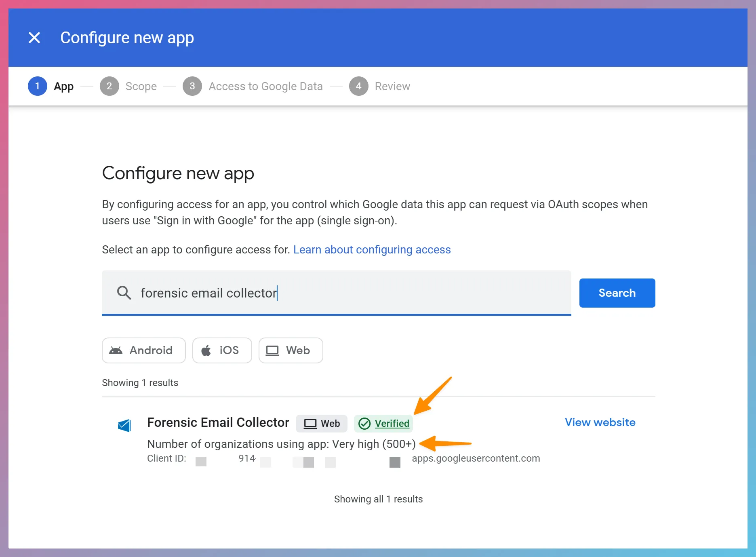Screen dimensions: 756x557
Task: Click the step 2 Scope circle
Action: click(x=109, y=86)
